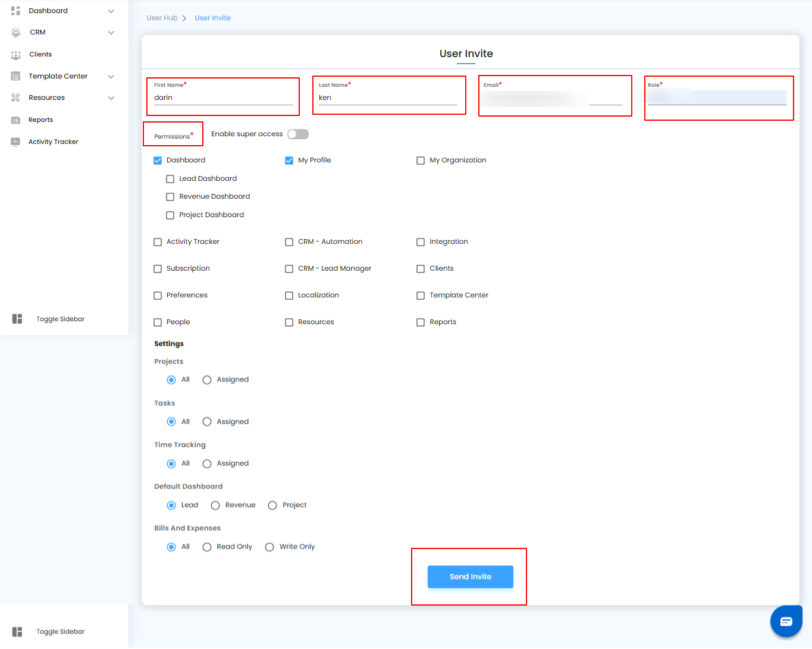The image size is (812, 649).
Task: Uncheck the My Profile checkbox
Action: [289, 161]
